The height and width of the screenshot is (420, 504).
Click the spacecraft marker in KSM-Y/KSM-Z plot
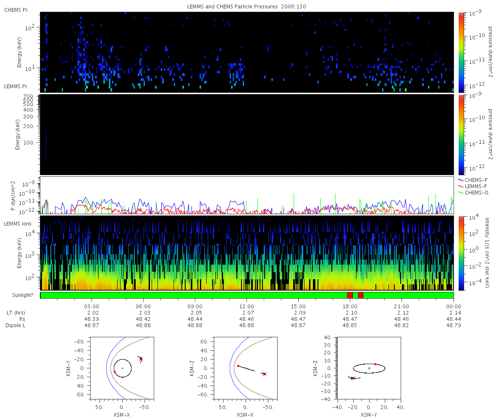[x=352, y=378]
